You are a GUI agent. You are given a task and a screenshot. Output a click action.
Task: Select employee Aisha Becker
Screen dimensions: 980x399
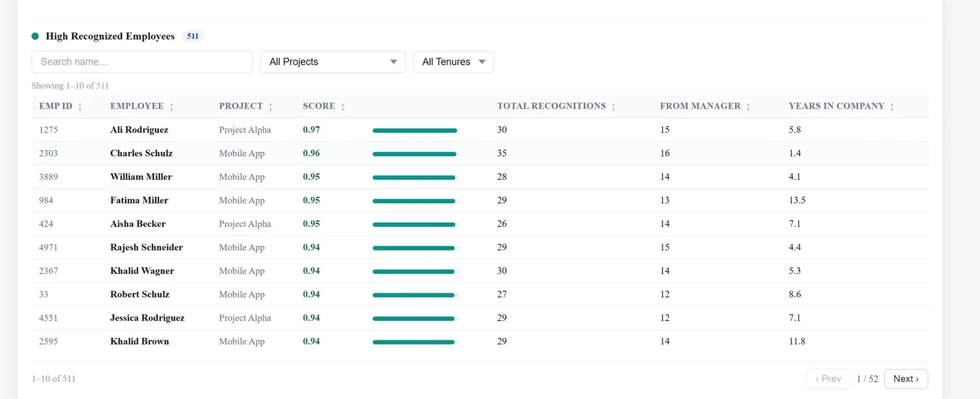138,224
